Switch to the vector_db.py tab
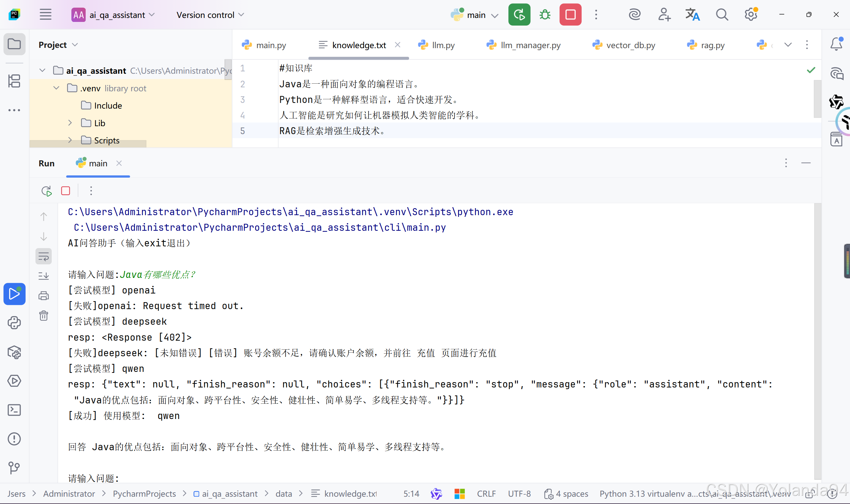The width and height of the screenshot is (850, 504). 630,45
